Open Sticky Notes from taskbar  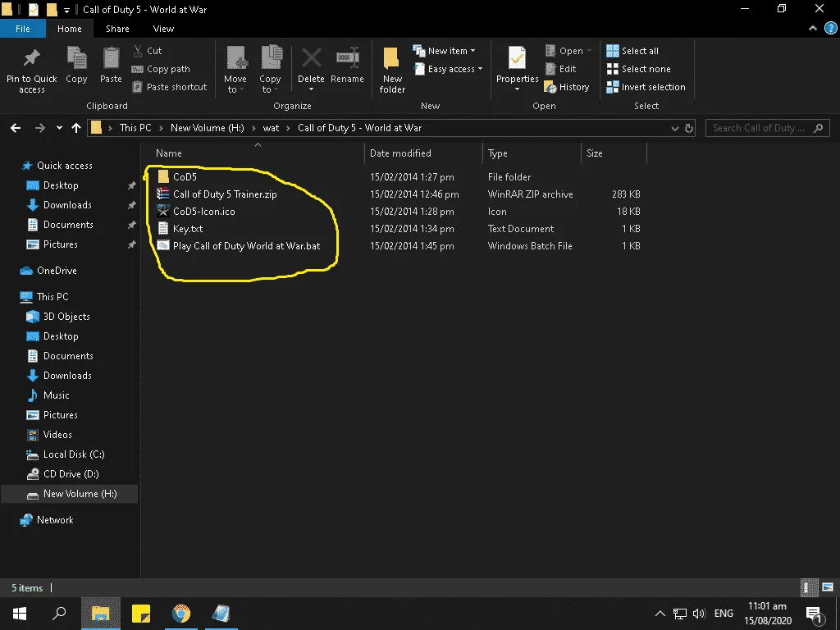141,614
